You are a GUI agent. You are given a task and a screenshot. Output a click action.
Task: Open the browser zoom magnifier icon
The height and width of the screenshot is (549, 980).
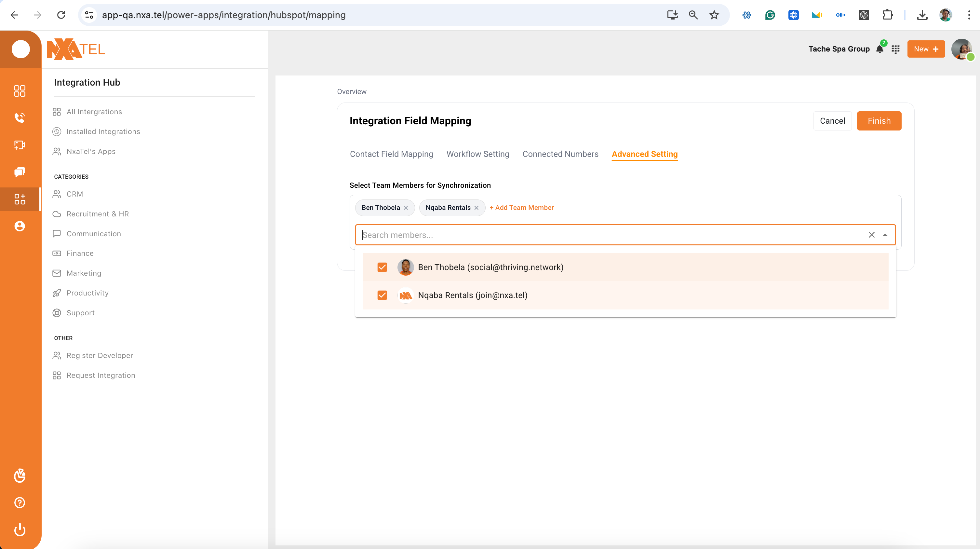[693, 15]
